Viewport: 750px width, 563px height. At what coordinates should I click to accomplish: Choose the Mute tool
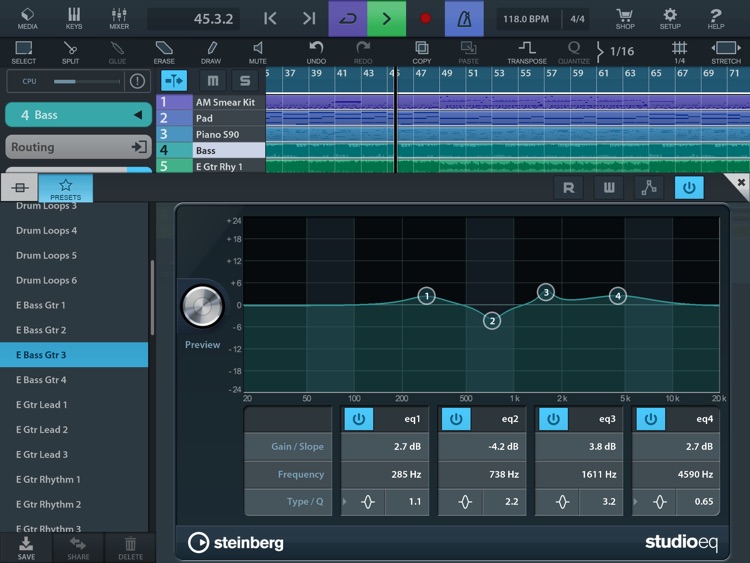coord(257,52)
